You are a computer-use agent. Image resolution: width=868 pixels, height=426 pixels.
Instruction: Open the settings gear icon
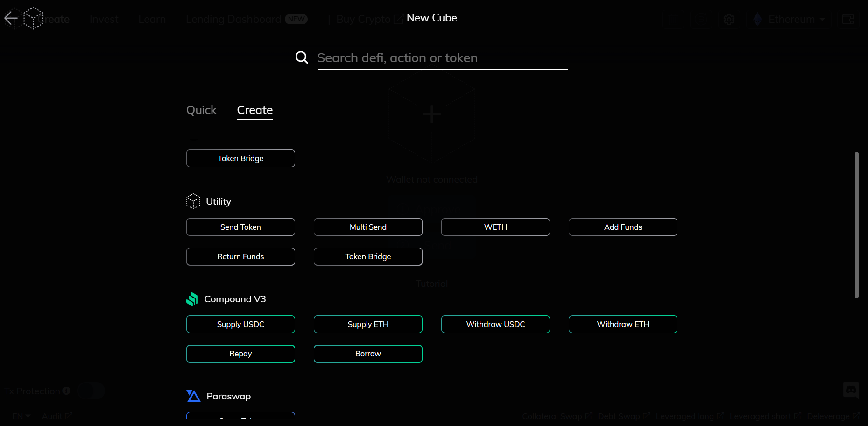[729, 20]
